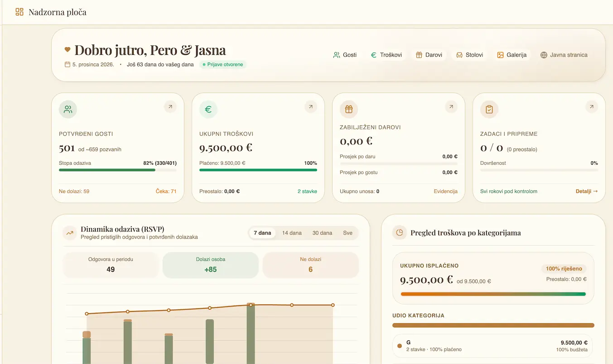This screenshot has height=364, width=613.
Task: Select the 30 dana period tab
Action: click(x=322, y=233)
